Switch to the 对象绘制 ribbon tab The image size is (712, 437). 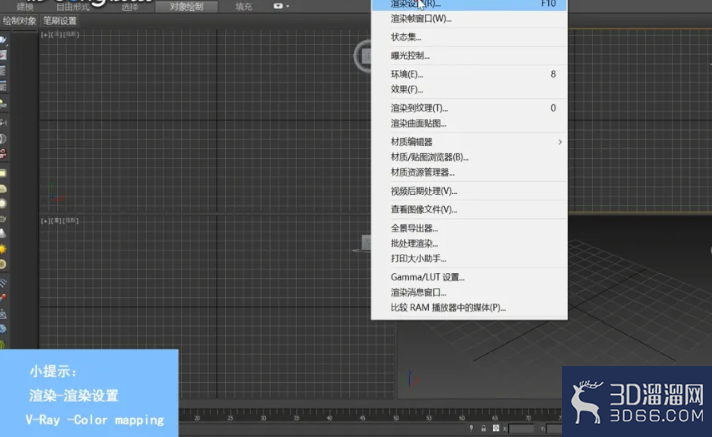click(186, 7)
